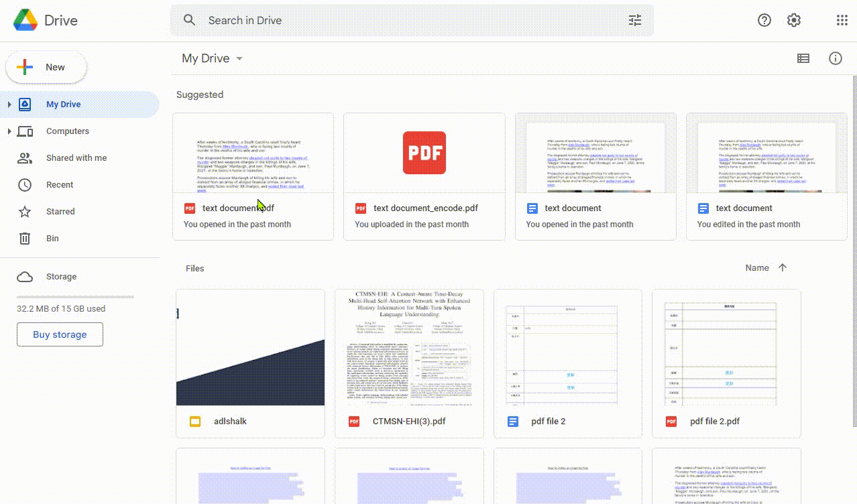Open the CTMSN-EHI(3).pdf thumbnail

pos(409,347)
